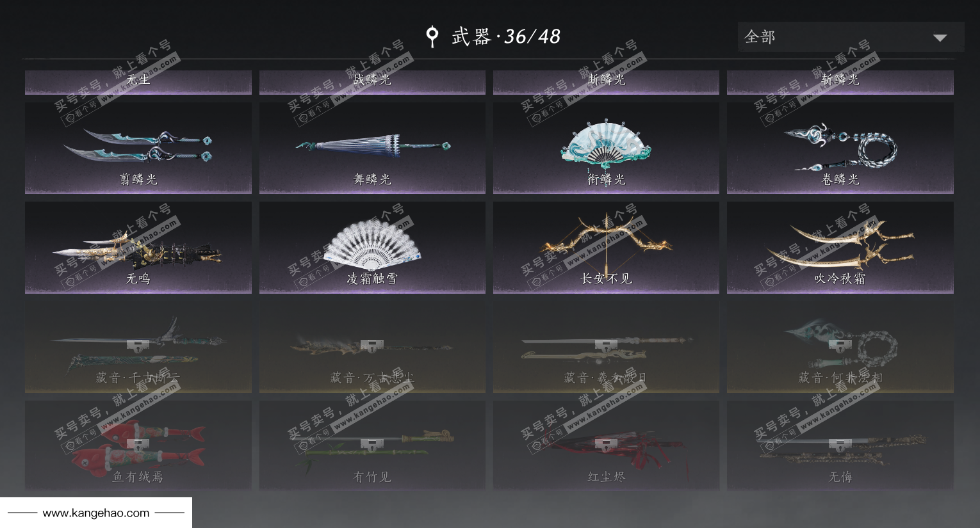
Task: Choose the 衔鳞光 fan weapon
Action: pyautogui.click(x=606, y=148)
